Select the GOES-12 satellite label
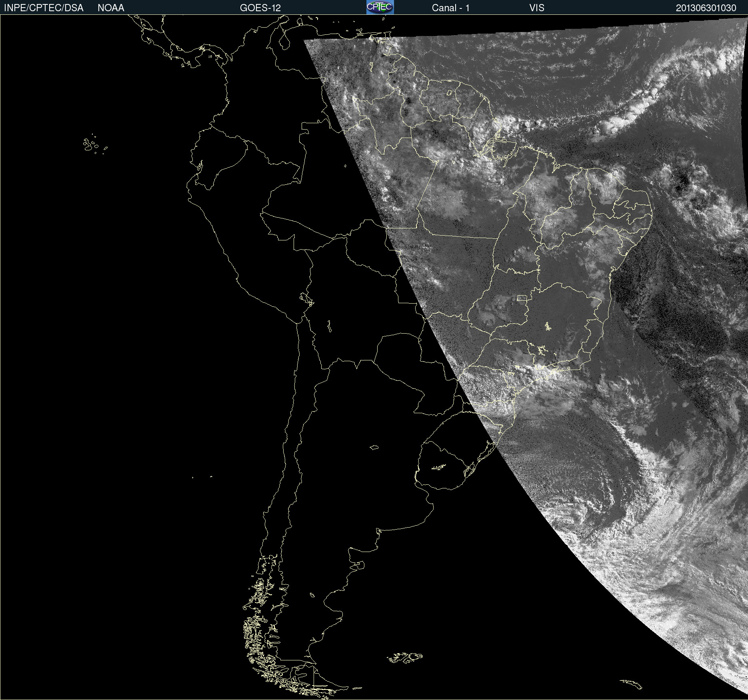 click(260, 8)
